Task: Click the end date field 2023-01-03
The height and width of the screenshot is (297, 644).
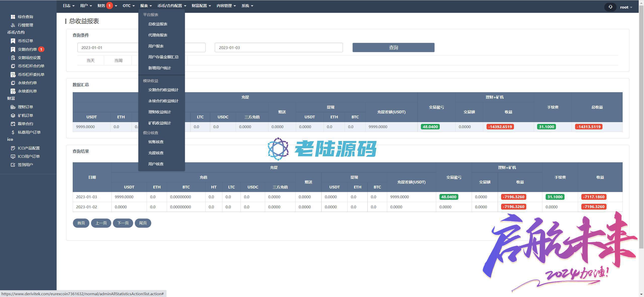Action: click(279, 47)
